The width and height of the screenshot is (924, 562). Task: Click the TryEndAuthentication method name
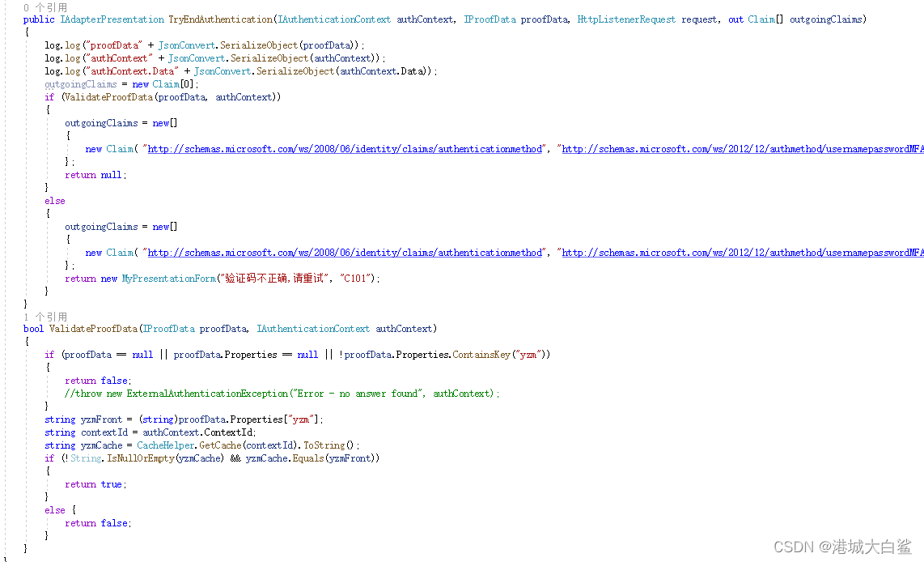pos(220,19)
